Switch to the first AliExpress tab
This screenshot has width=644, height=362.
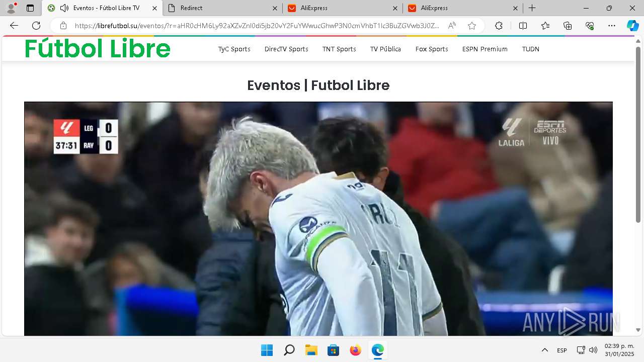(x=343, y=8)
